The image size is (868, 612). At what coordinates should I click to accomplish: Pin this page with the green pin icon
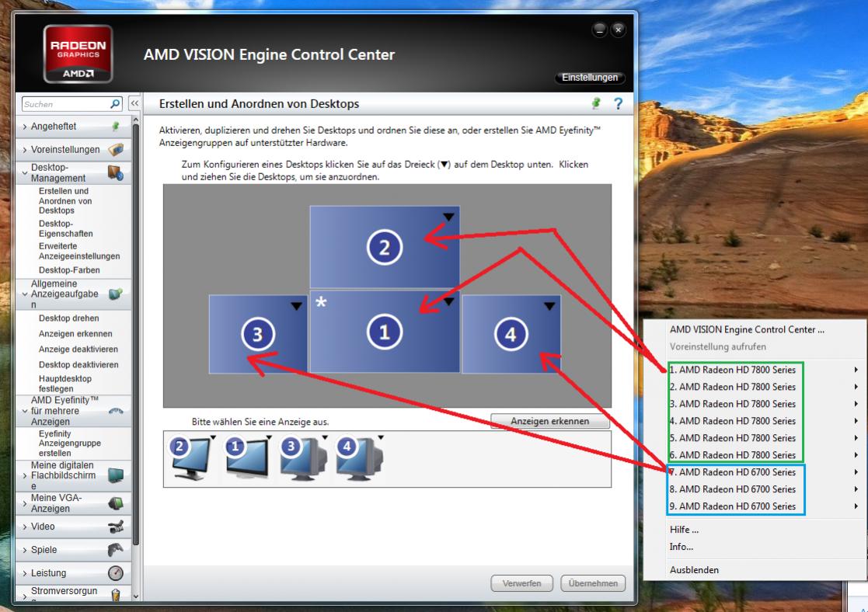click(596, 103)
